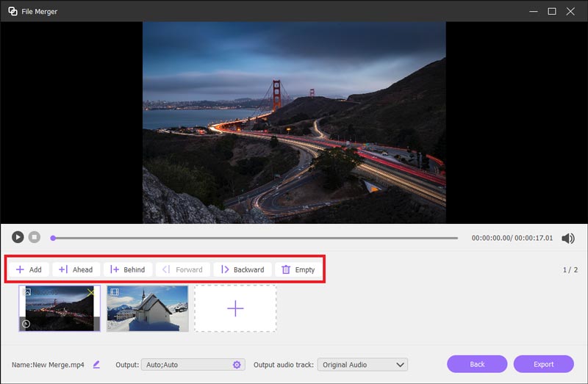The image size is (588, 384).
Task: Click the File Merger app icon
Action: coord(12,11)
